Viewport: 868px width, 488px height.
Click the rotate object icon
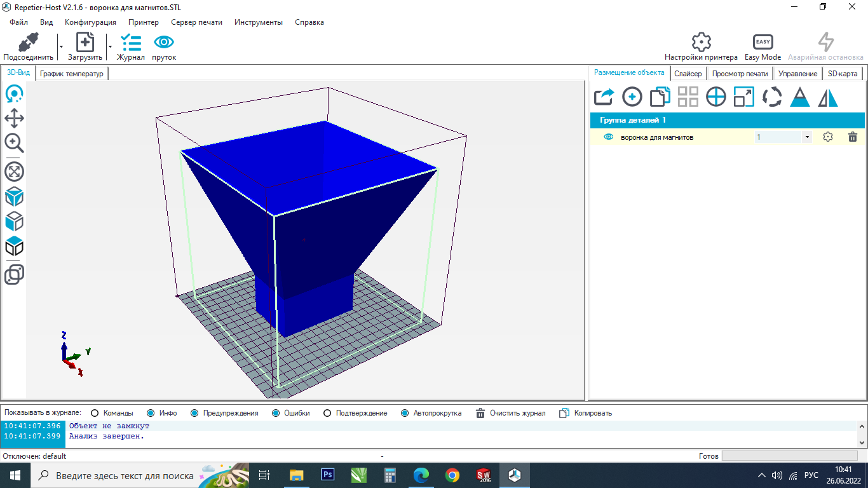coord(772,97)
